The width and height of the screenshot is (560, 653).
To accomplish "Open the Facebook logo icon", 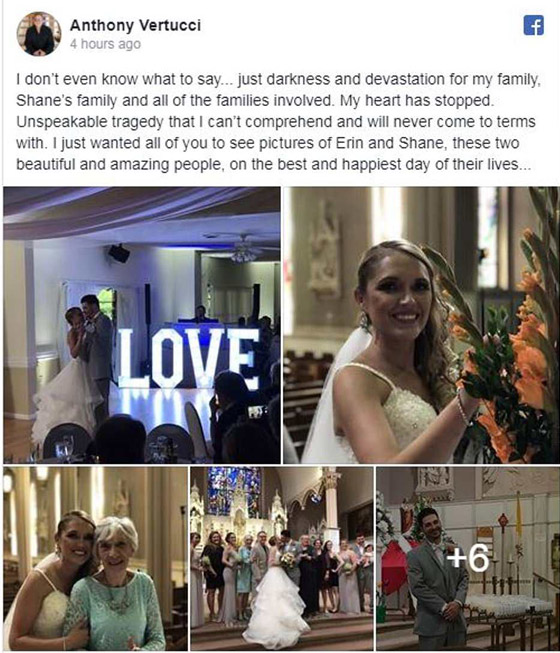I will pyautogui.click(x=533, y=25).
